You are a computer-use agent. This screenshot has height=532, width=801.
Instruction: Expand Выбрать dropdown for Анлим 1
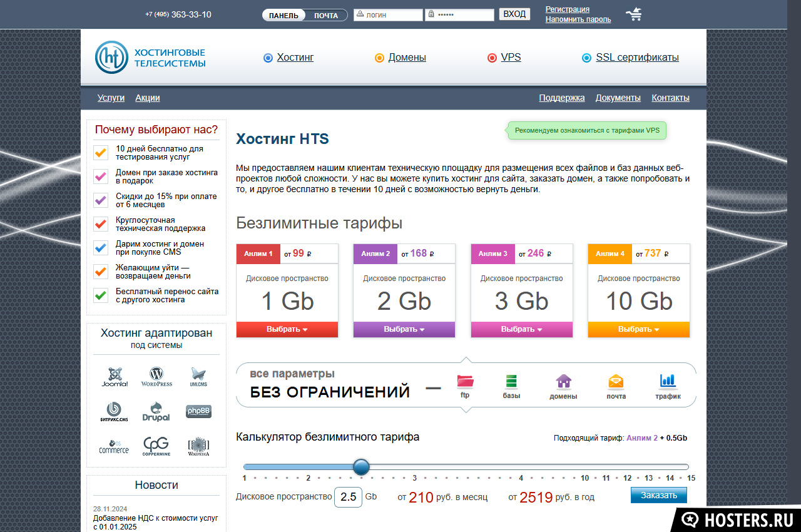(287, 329)
